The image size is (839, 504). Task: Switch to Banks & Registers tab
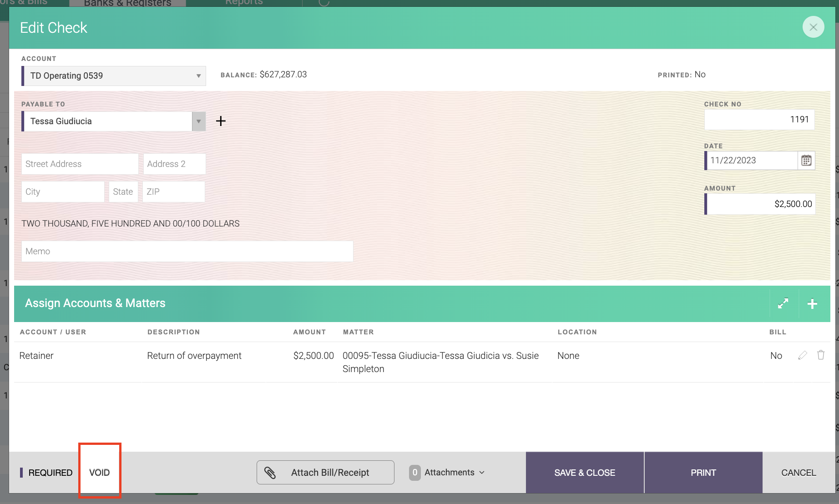tap(127, 3)
